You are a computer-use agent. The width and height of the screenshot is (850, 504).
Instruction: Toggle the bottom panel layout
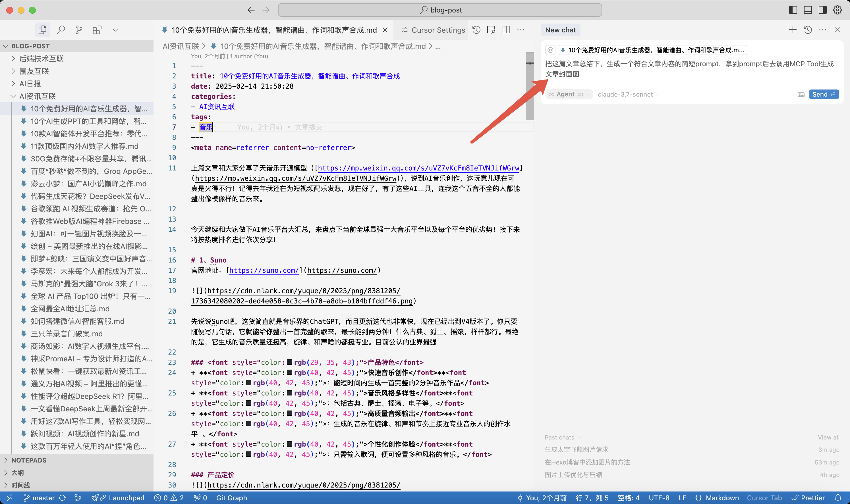coord(808,10)
